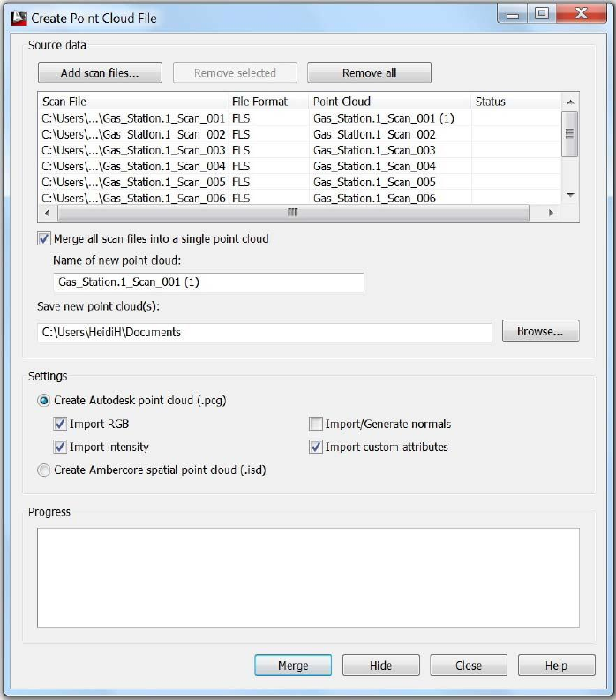Enable Import/Generate normals checkbox
The width and height of the screenshot is (616, 700).
coord(316,424)
